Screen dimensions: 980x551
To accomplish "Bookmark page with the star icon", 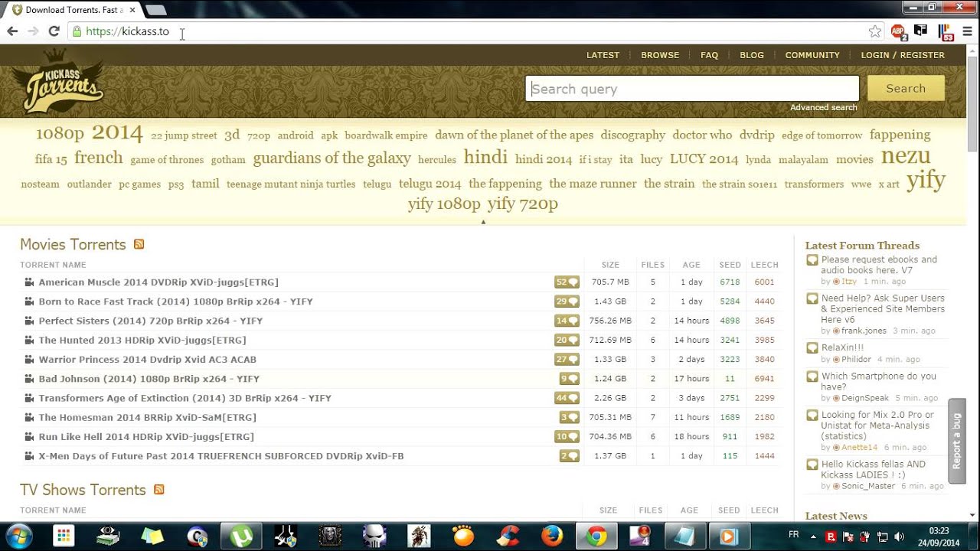I will (x=875, y=31).
